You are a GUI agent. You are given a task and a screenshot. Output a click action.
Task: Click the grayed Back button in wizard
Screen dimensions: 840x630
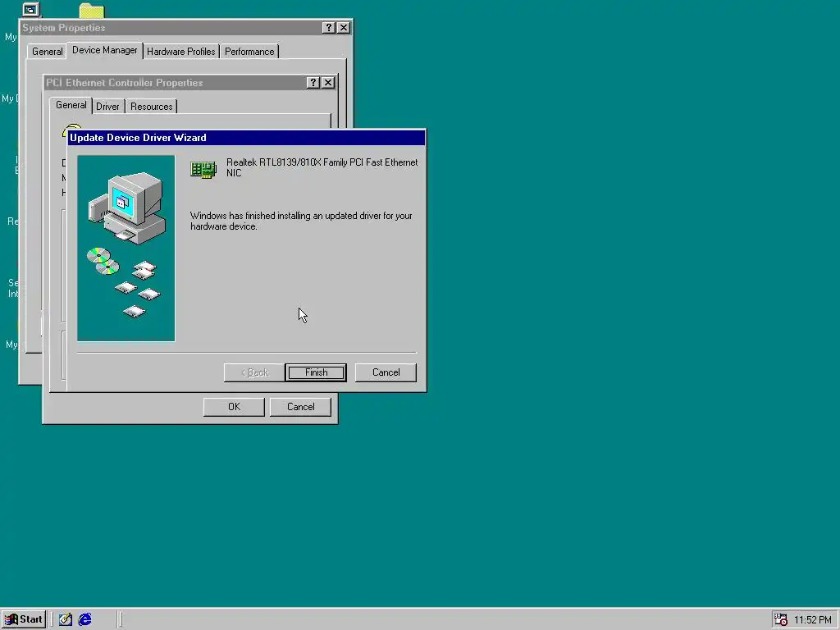254,372
